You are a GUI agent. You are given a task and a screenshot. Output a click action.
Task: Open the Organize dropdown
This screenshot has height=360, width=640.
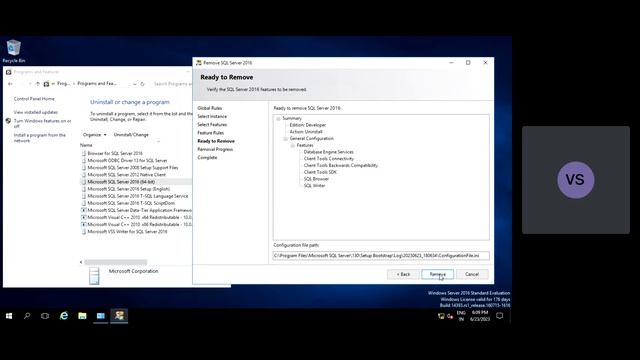click(94, 135)
